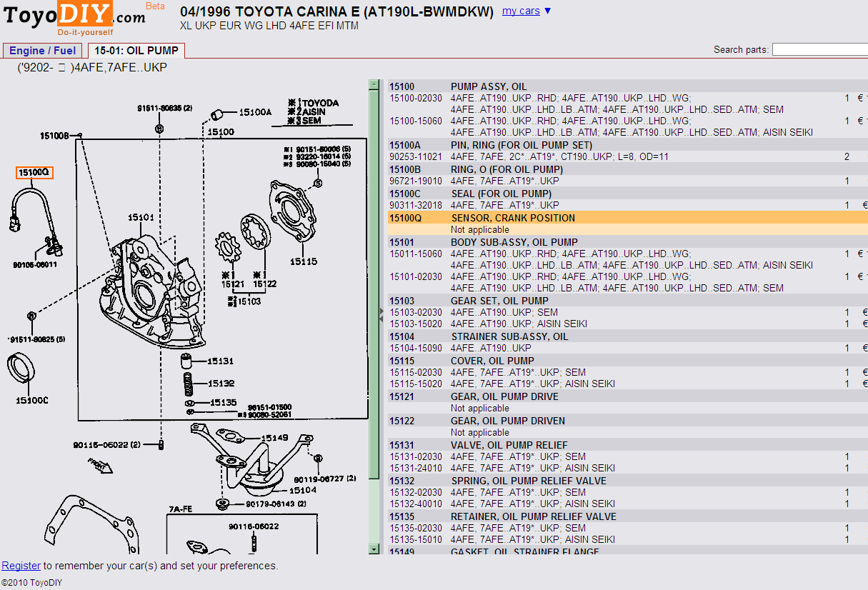868x590 pixels.
Task: Click part label 90105-06011 in diagram
Action: pos(34,265)
